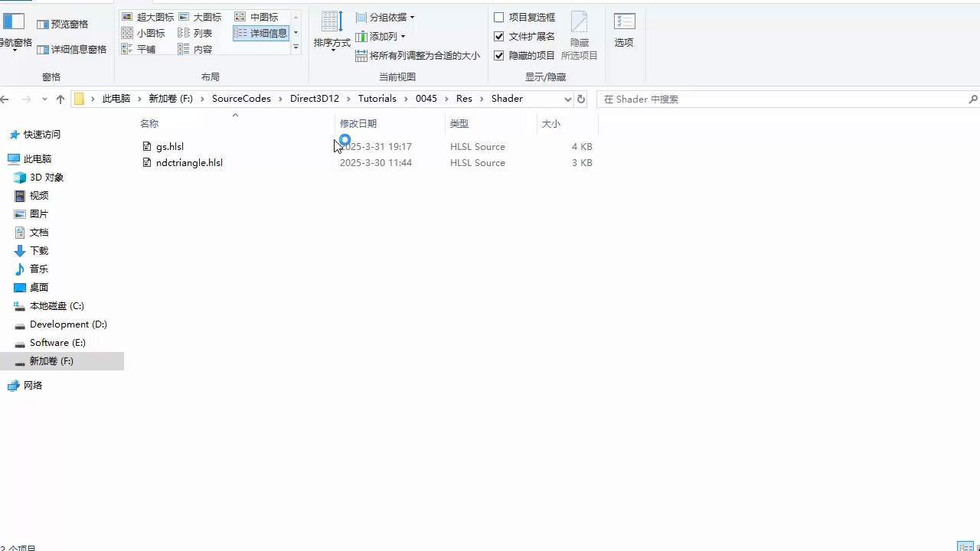Open the Direct3D12 breadcrumb folder
This screenshot has height=551, width=980.
click(314, 98)
